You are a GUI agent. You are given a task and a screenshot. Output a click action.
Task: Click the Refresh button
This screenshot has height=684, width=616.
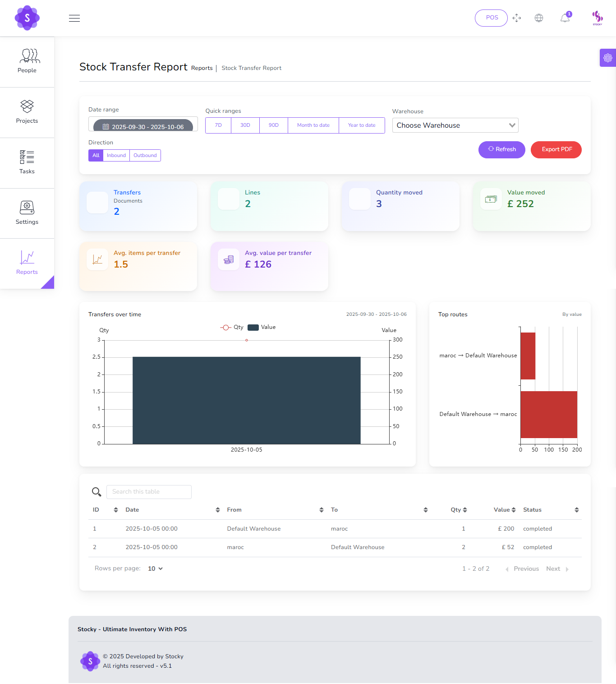(x=501, y=149)
